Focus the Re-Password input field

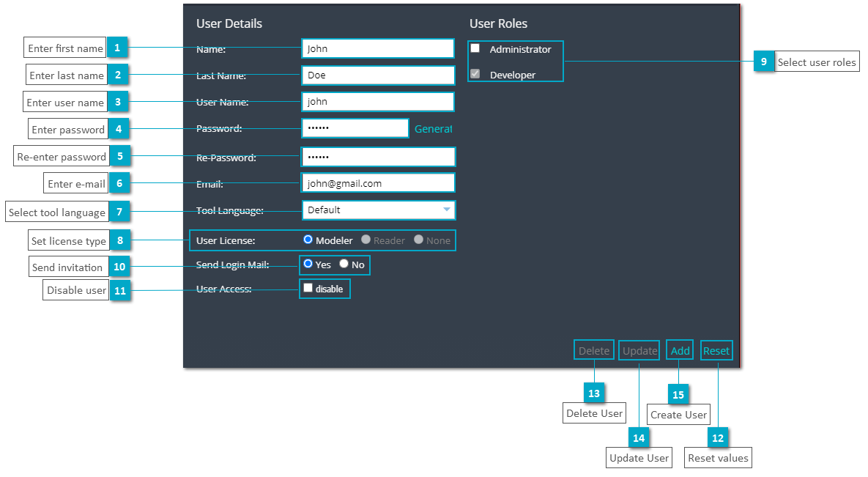pos(378,157)
